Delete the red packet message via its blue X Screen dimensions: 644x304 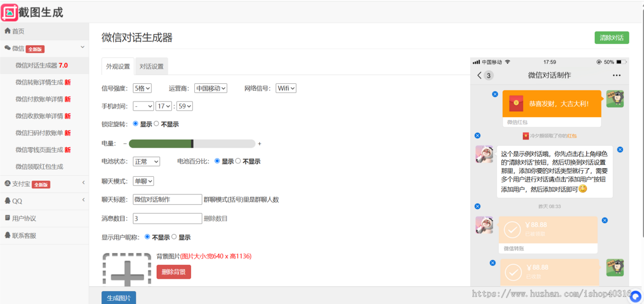(495, 94)
